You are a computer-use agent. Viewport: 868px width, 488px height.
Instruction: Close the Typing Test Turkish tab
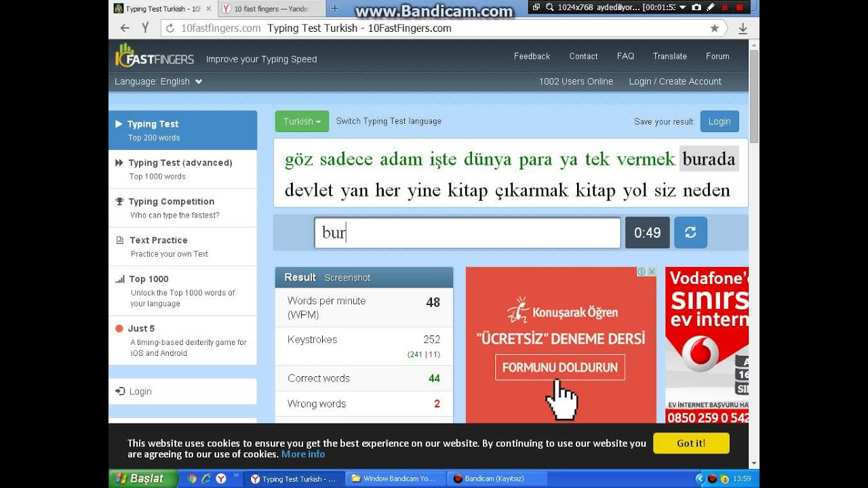point(208,9)
